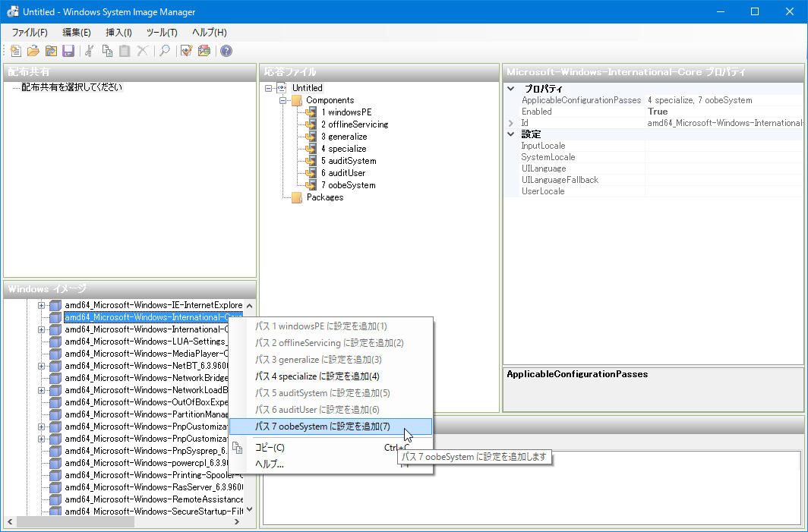This screenshot has height=532, width=808.
Task: Open the ツール(T) menu
Action: click(x=162, y=33)
